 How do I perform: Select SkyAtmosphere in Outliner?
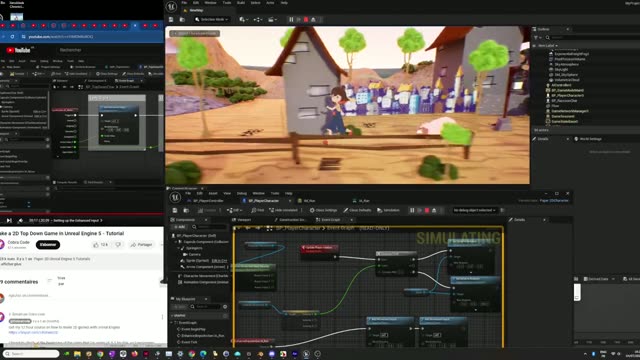pyautogui.click(x=567, y=64)
